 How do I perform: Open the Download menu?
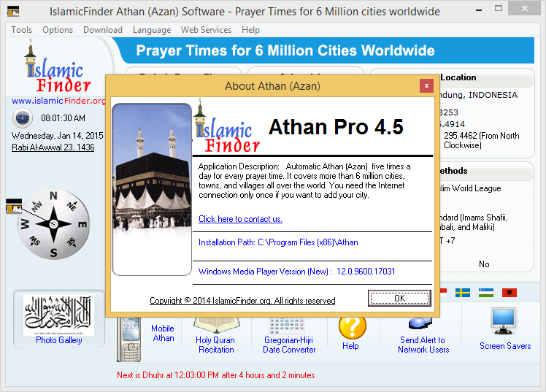click(x=103, y=30)
